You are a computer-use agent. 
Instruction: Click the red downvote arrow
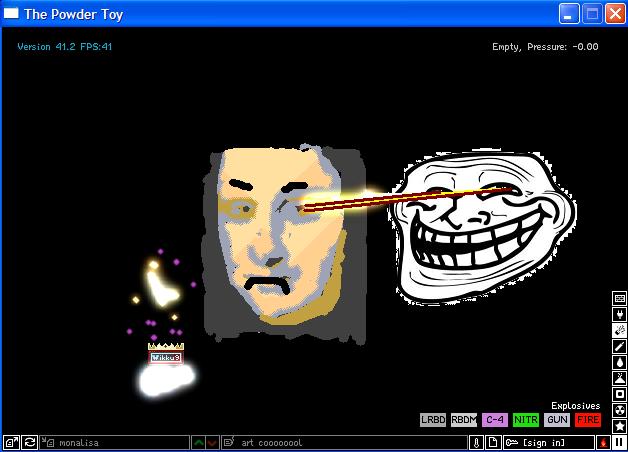tap(212, 442)
